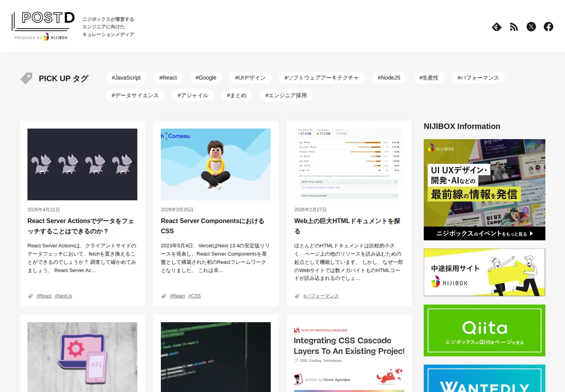The width and height of the screenshot is (565, 392).
Task: Select the #NodeJS tag
Action: tap(389, 78)
